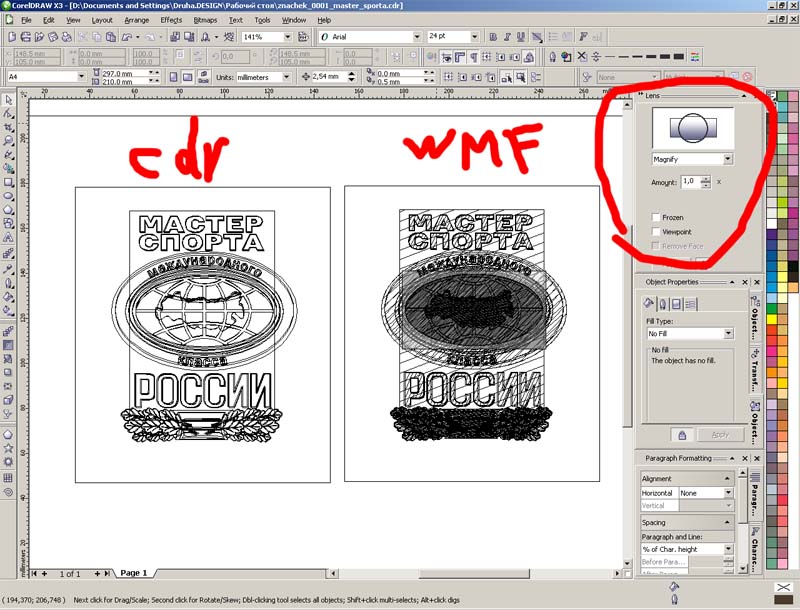Select the Crop tool in toolbox

coord(8,127)
